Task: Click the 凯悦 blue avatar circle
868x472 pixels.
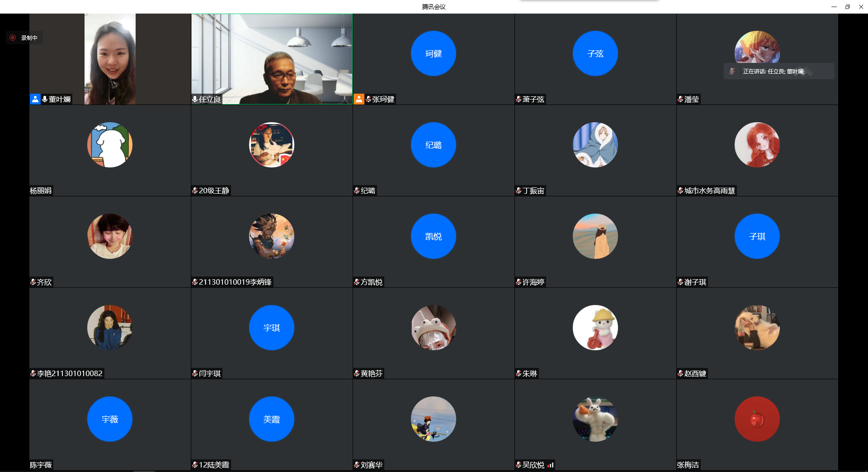Action: pos(434,236)
